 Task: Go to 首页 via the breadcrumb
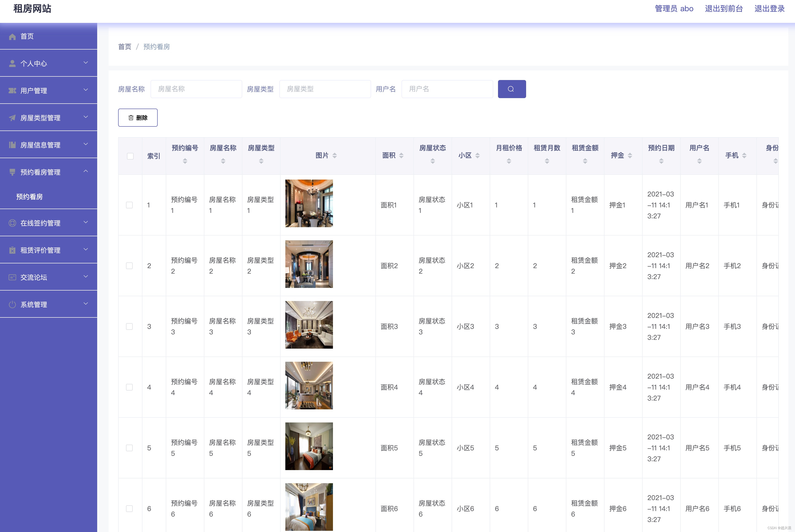point(125,46)
